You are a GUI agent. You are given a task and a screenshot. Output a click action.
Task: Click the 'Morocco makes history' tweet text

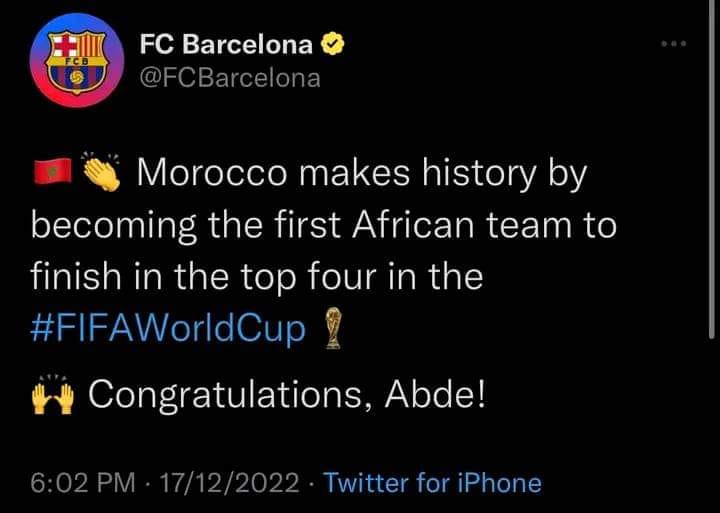[x=337, y=174]
